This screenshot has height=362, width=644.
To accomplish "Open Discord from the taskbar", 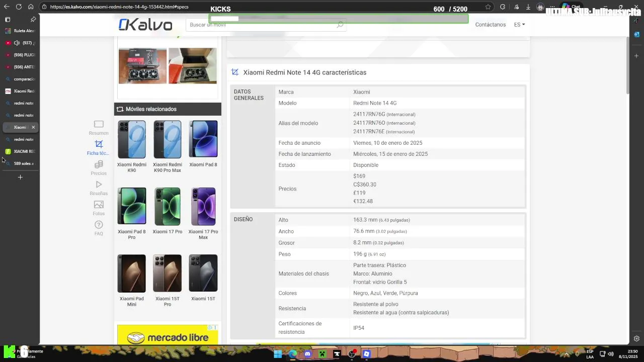I will pos(307,354).
